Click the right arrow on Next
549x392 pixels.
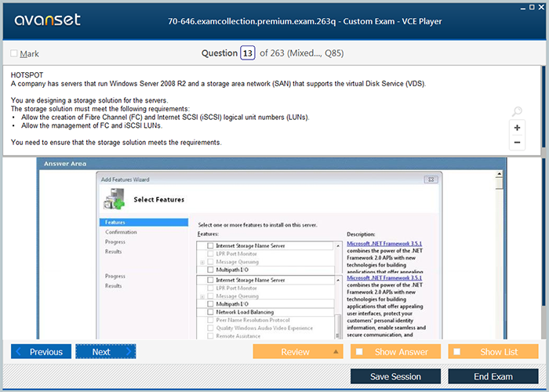(129, 351)
